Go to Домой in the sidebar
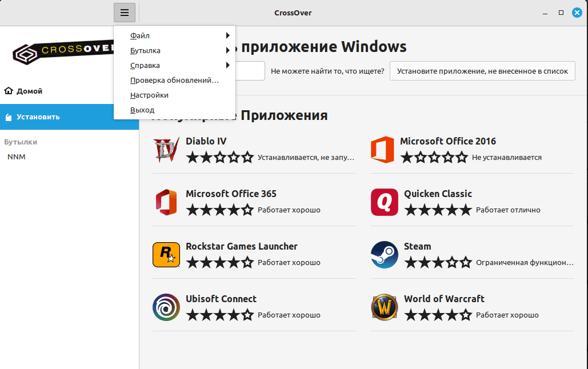The width and height of the screenshot is (588, 369). tap(29, 91)
